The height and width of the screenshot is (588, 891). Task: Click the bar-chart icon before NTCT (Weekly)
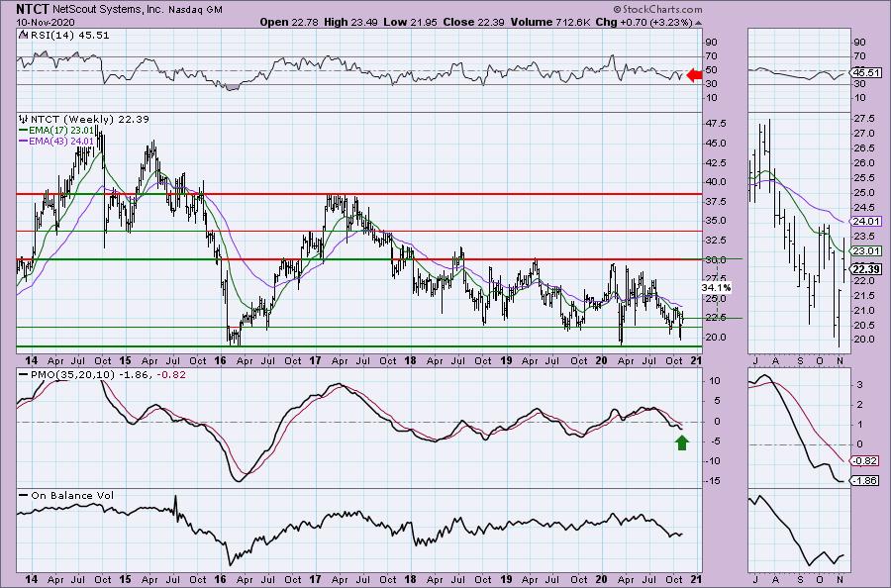[24, 120]
